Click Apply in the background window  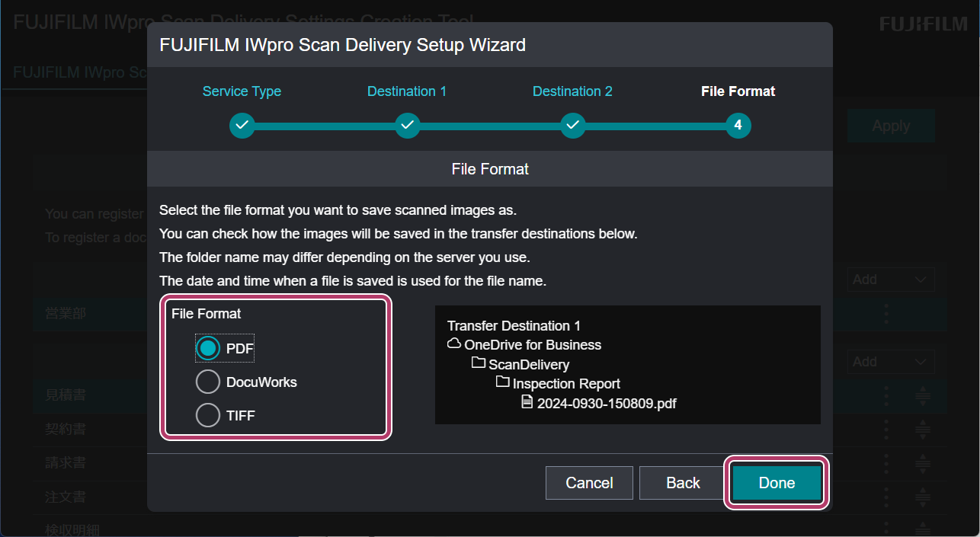click(x=891, y=126)
